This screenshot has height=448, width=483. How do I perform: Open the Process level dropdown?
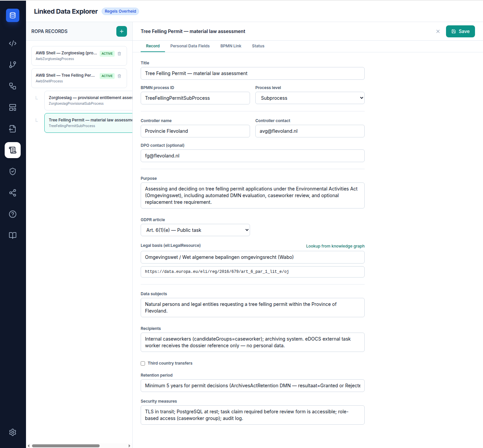tap(309, 98)
